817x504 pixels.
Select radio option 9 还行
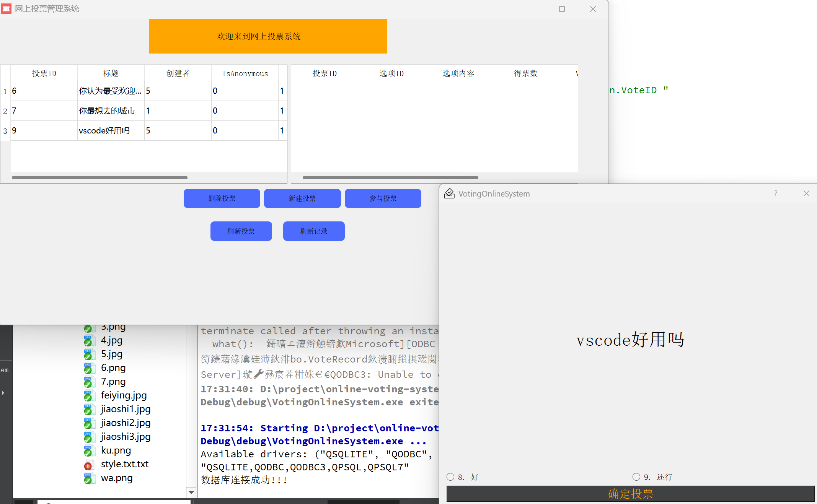[636, 477]
